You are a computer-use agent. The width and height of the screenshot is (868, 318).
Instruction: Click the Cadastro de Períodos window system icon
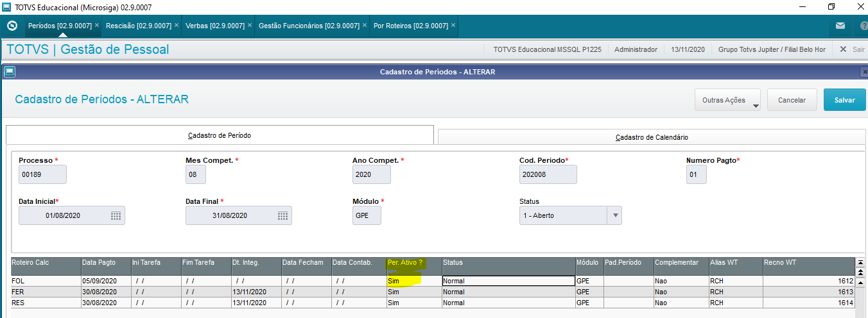[x=9, y=72]
